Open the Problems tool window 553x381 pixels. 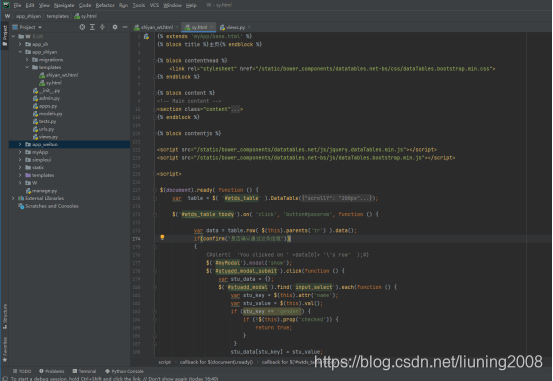coord(51,371)
